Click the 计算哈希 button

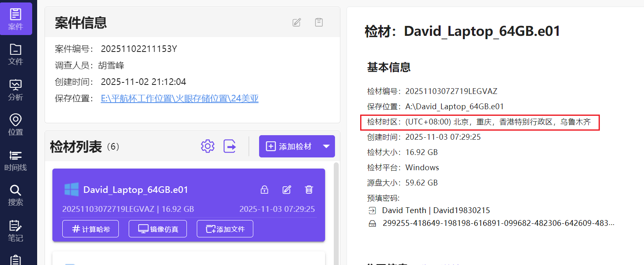[x=90, y=229]
